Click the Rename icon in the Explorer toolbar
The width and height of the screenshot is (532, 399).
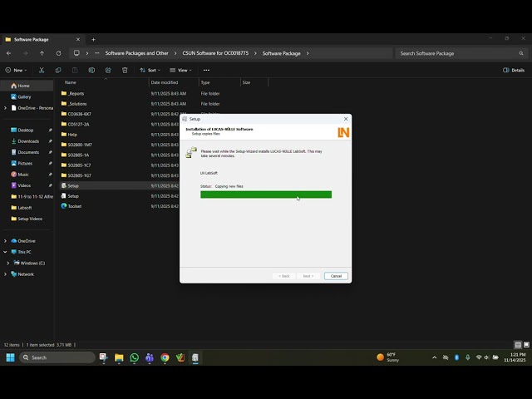[x=91, y=70]
